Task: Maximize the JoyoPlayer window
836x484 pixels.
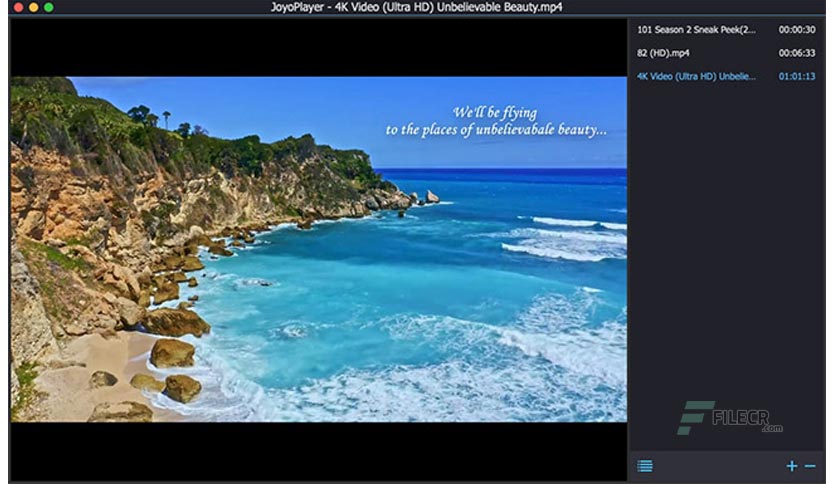Action: pyautogui.click(x=49, y=7)
